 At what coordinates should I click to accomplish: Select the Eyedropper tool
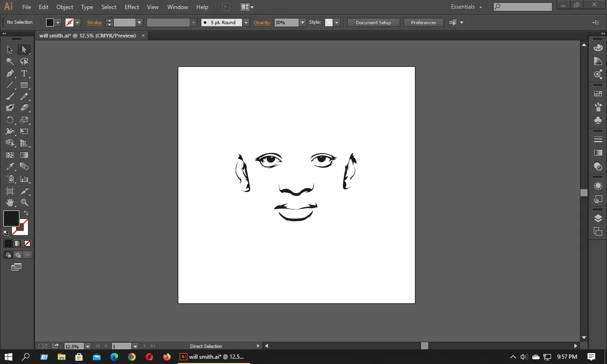10,166
